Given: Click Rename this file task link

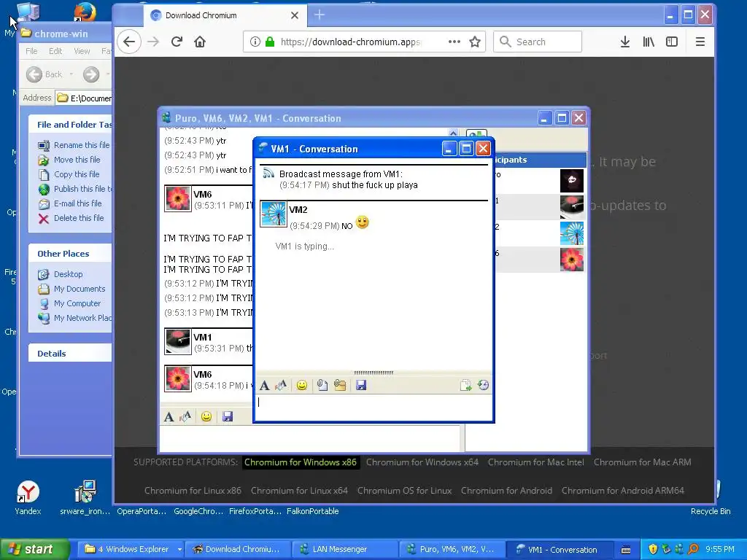Looking at the screenshot, I should coord(82,145).
